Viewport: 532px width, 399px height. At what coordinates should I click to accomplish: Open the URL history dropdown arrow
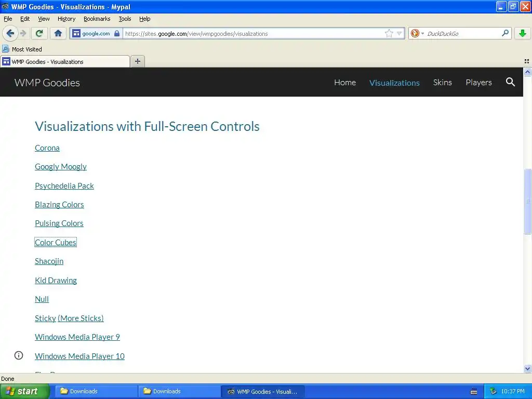point(400,33)
